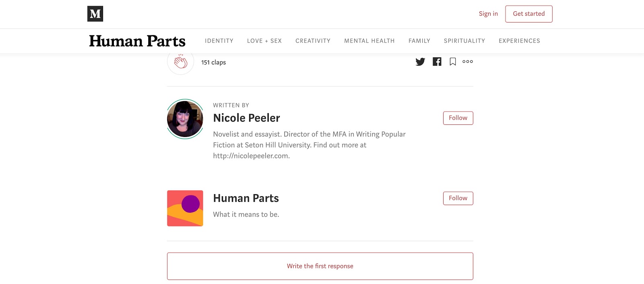Navigate to the Family section
The image size is (644, 284).
[419, 41]
